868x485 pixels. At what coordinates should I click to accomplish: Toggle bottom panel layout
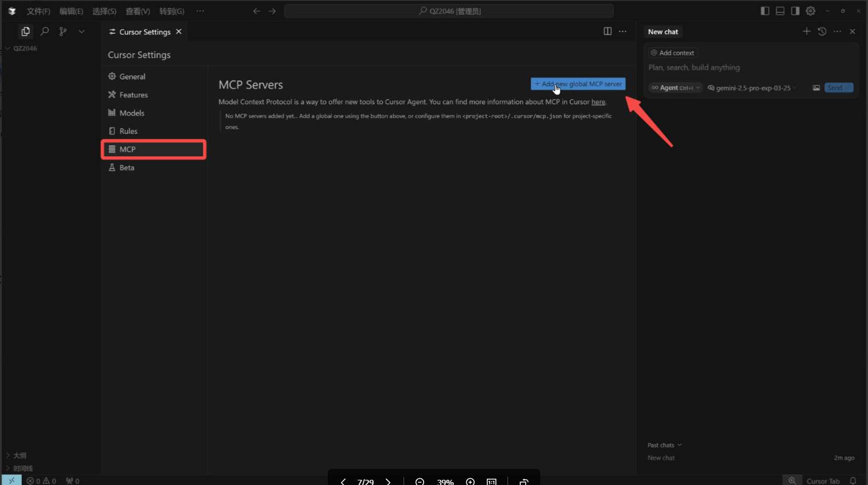780,11
